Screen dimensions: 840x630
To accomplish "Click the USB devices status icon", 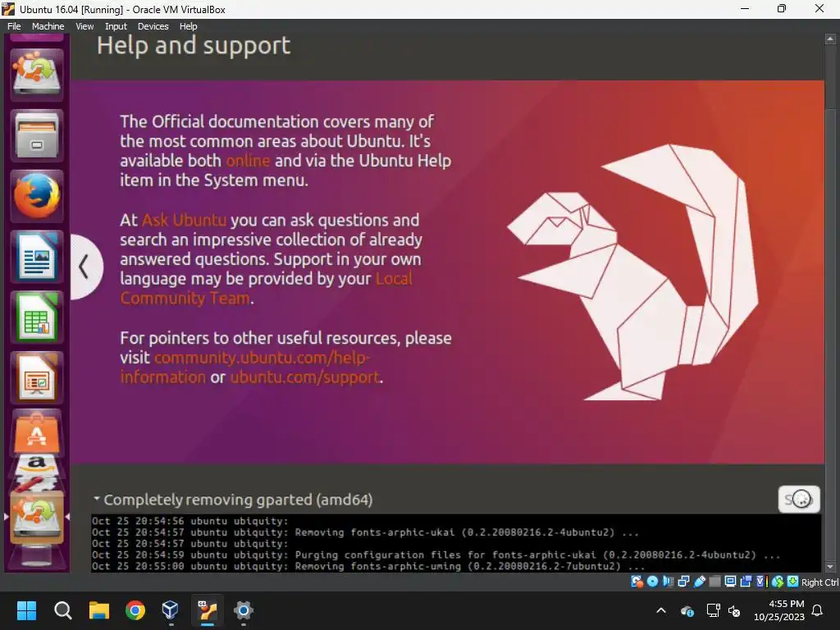I will point(700,582).
